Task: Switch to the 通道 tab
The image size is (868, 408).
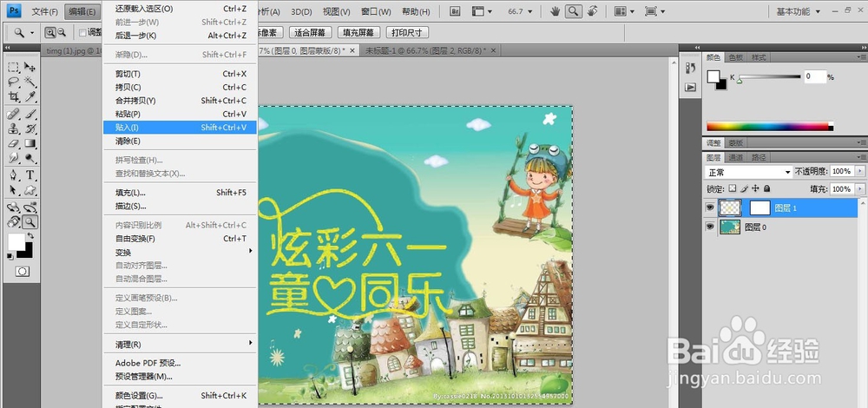Action: coord(736,157)
